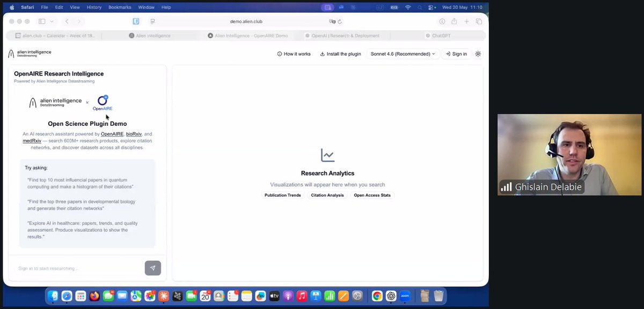644x309 pixels.
Task: Click the 'Sign in to start researching' input field
Action: [x=79, y=268]
